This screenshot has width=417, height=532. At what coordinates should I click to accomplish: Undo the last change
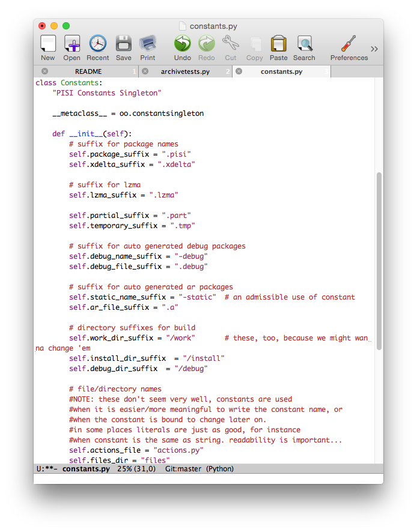tap(183, 44)
